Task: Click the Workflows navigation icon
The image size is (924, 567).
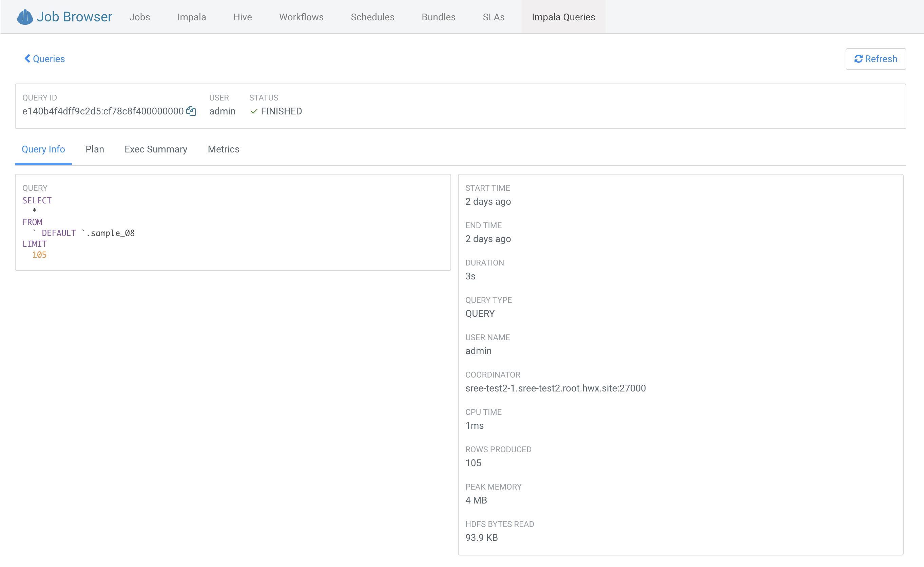Action: tap(301, 17)
